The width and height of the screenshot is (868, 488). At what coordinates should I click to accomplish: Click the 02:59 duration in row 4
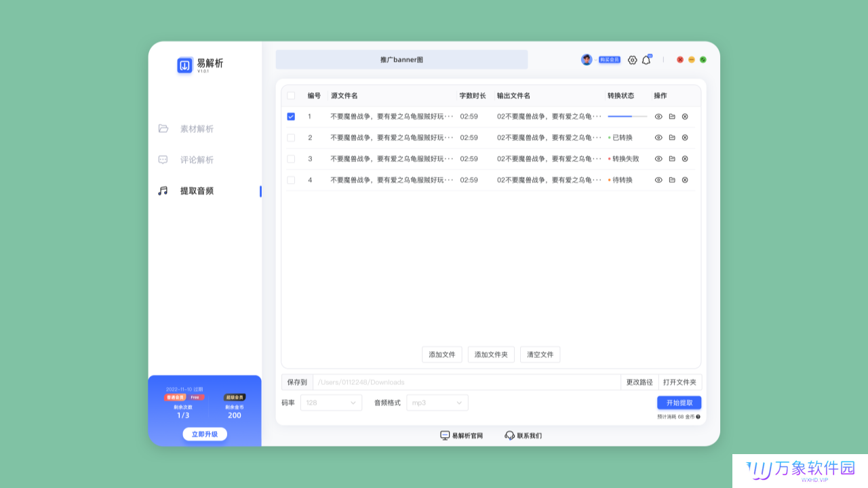point(469,180)
